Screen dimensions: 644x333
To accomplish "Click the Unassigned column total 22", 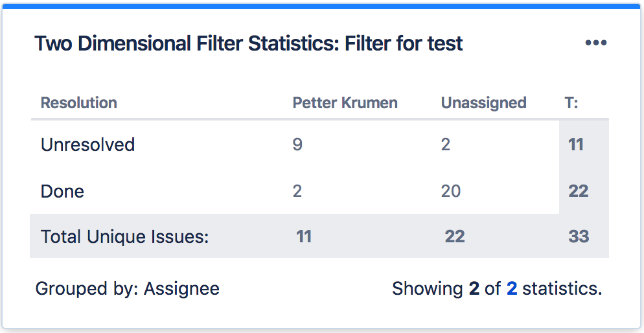I will (455, 236).
